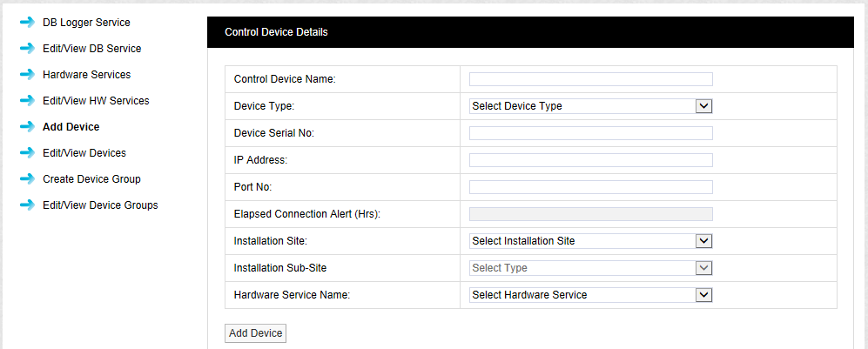Click arrow icon beside DB Logger Service
Viewport: 868px width, 349px height.
pyautogui.click(x=26, y=23)
